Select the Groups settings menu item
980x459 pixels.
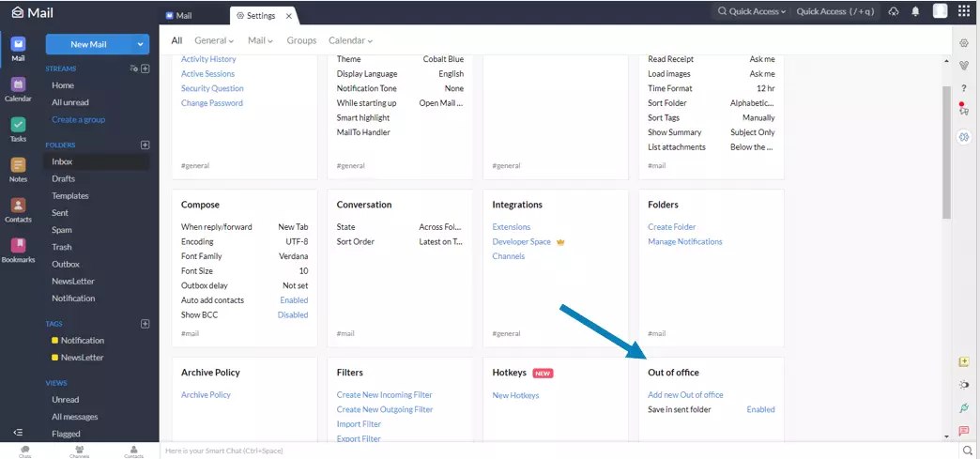point(301,41)
